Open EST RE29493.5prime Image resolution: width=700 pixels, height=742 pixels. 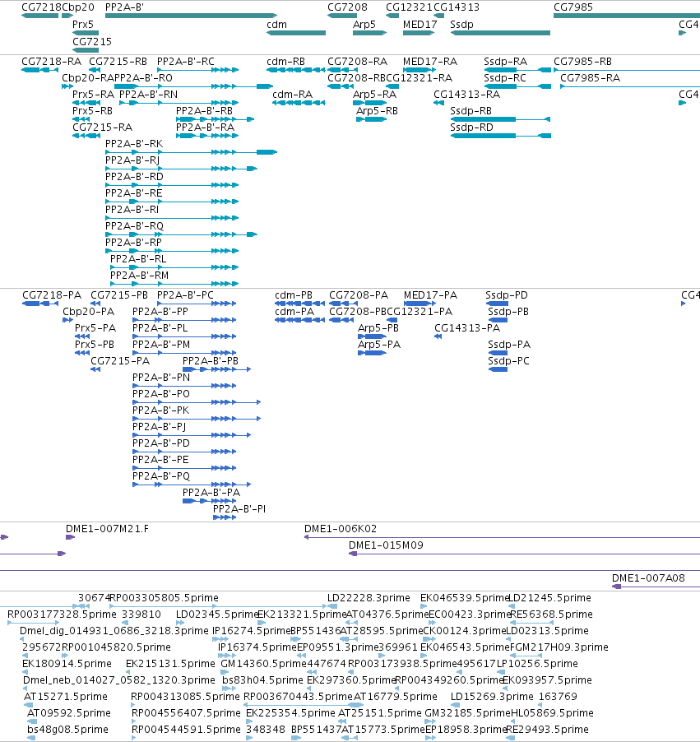[548, 730]
